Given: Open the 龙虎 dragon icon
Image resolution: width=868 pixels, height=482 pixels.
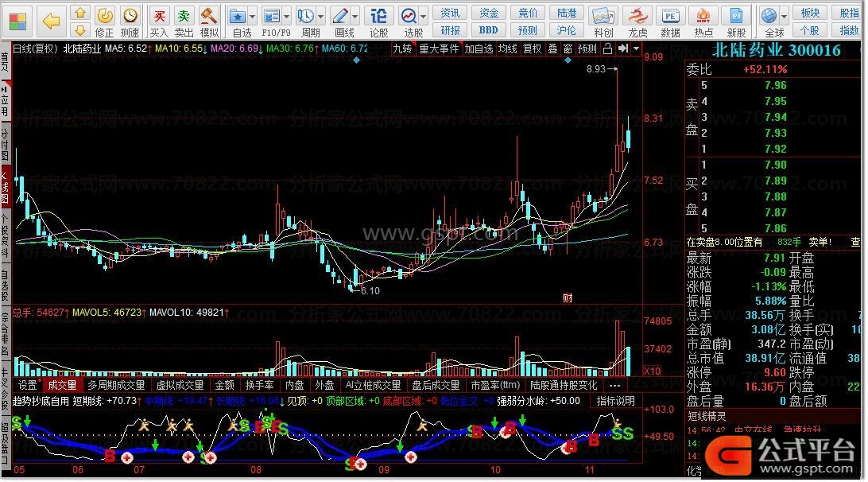Looking at the screenshot, I should coord(637,16).
